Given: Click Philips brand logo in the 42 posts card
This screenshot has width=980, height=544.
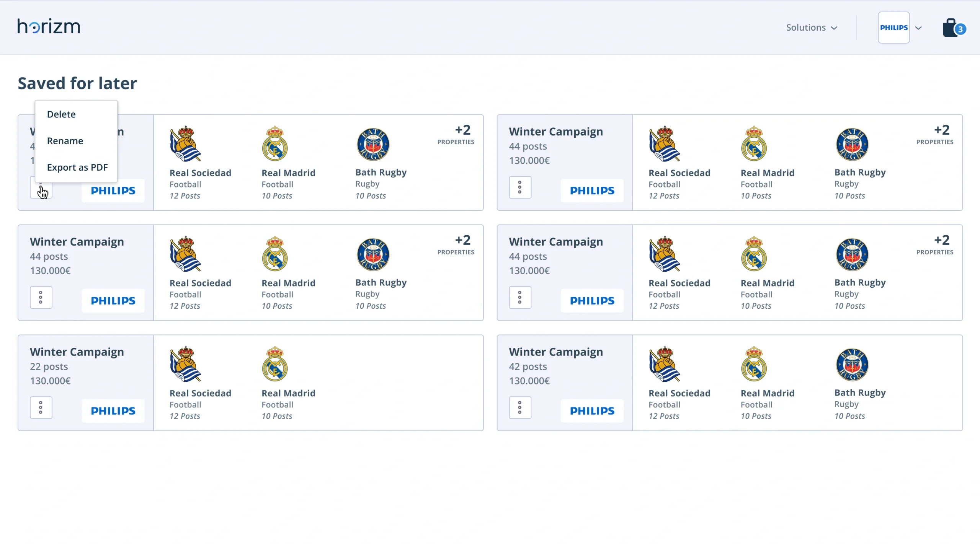Looking at the screenshot, I should (592, 411).
